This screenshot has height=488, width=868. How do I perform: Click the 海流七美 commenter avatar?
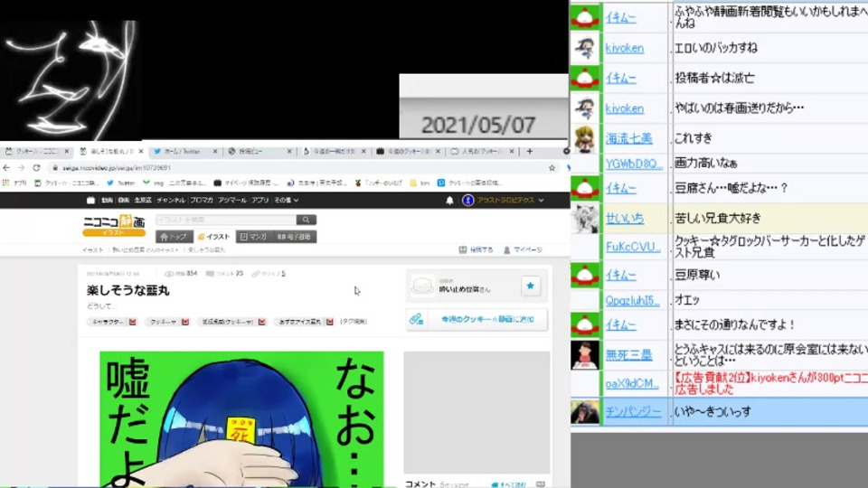585,138
